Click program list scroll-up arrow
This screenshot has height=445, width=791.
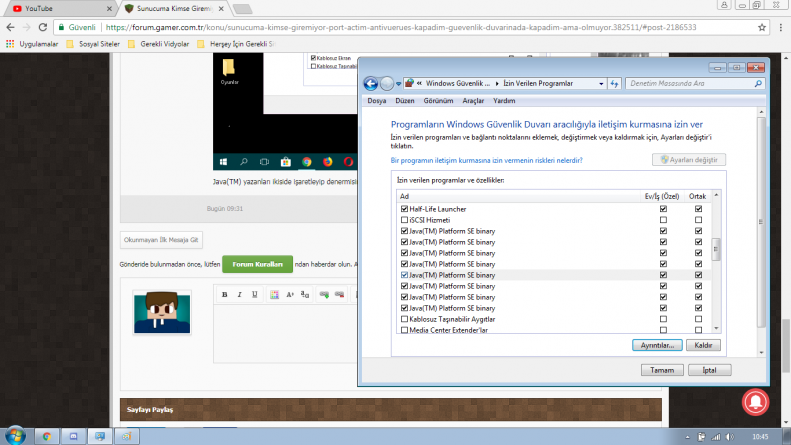coord(716,195)
